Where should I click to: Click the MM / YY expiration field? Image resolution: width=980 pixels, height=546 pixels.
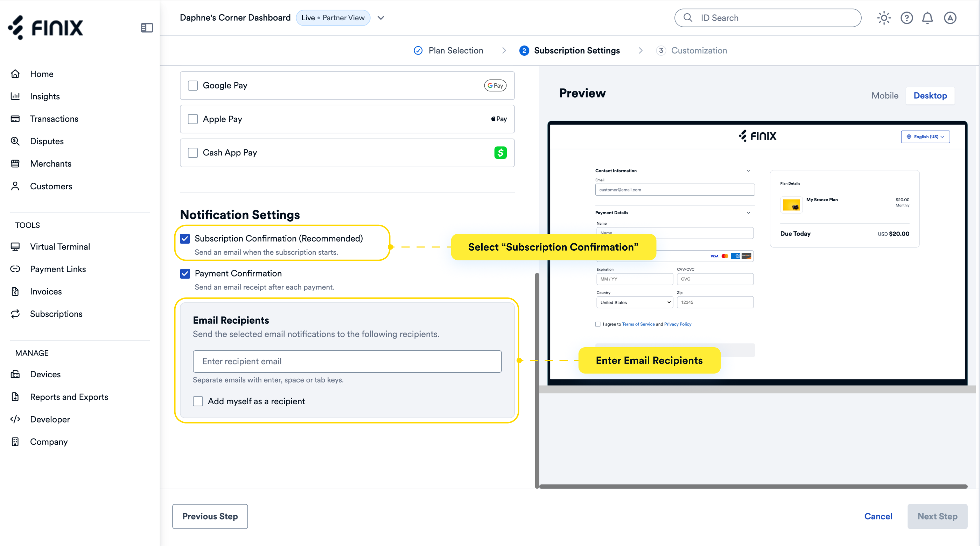(635, 279)
